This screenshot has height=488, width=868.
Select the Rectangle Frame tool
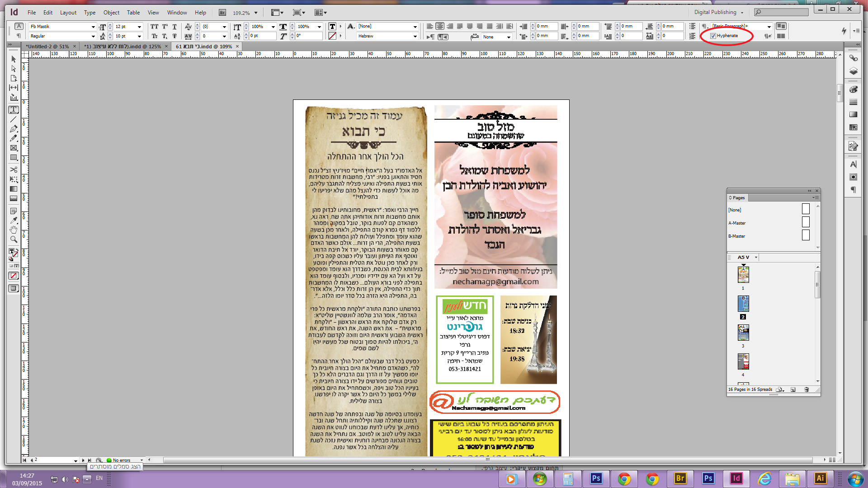[x=14, y=148]
